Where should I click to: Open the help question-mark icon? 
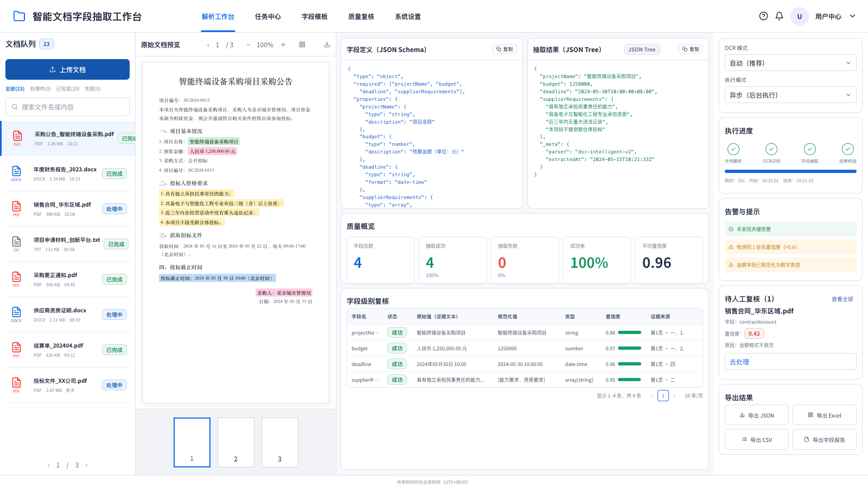pos(763,16)
